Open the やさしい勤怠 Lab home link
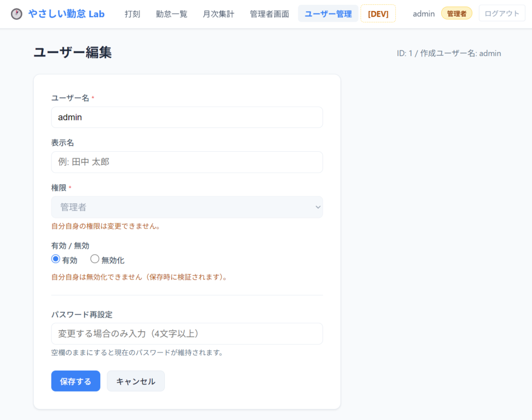This screenshot has height=420, width=532. 66,14
